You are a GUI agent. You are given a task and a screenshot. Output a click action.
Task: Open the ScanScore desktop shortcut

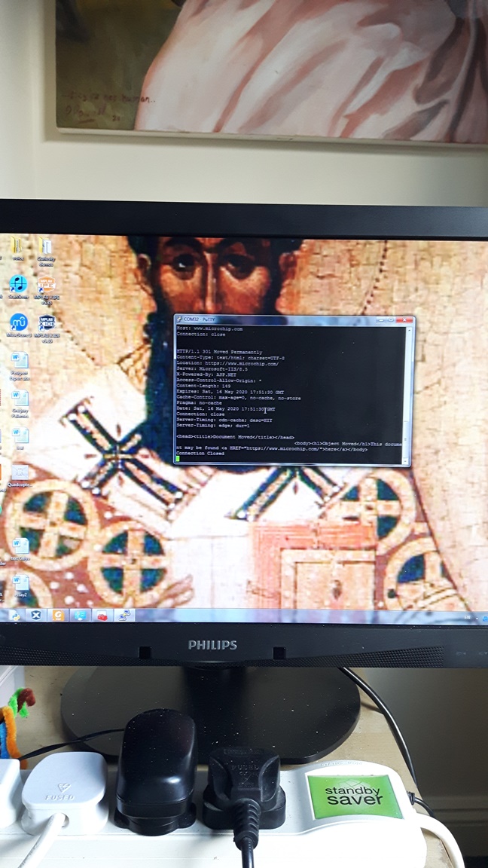pyautogui.click(x=18, y=286)
